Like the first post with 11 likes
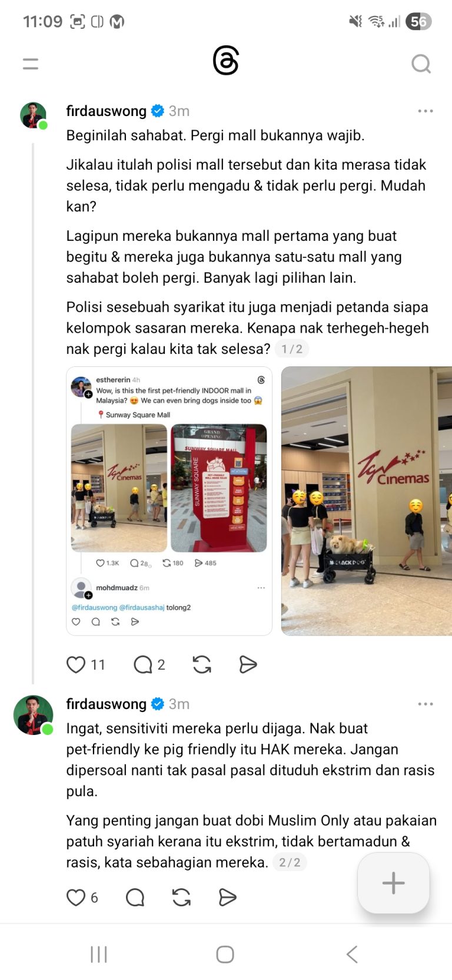 [x=76, y=664]
